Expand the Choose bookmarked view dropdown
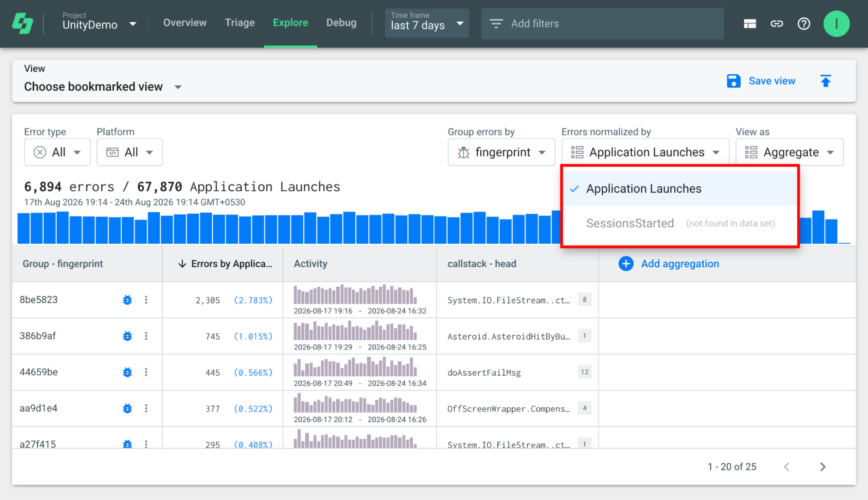The height and width of the screenshot is (500, 868). 103,87
